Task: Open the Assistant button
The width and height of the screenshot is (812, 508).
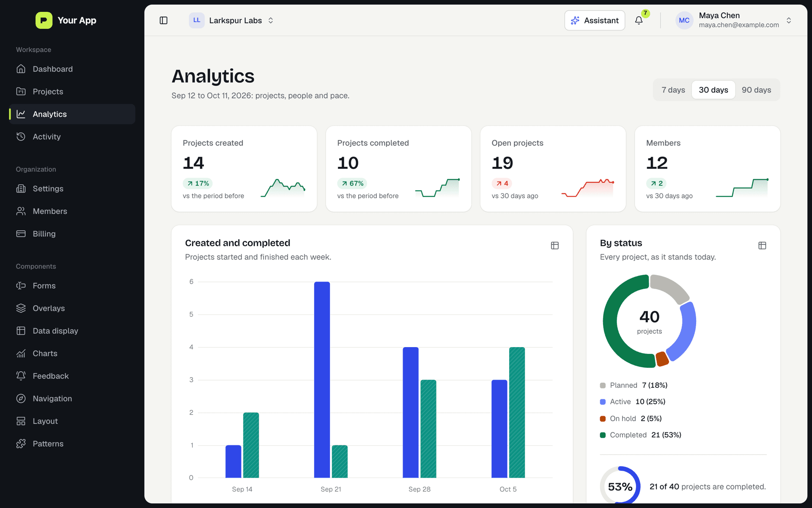Action: coord(595,20)
